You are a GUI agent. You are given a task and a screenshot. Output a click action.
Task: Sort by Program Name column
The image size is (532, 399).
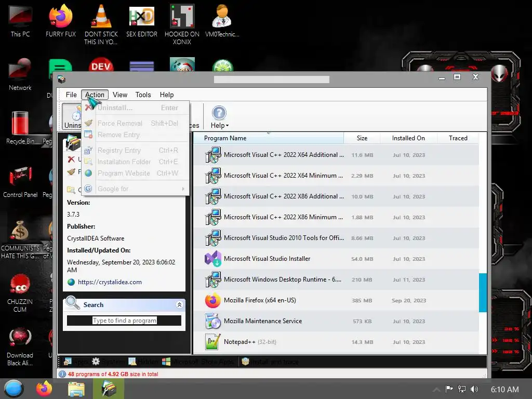point(268,138)
